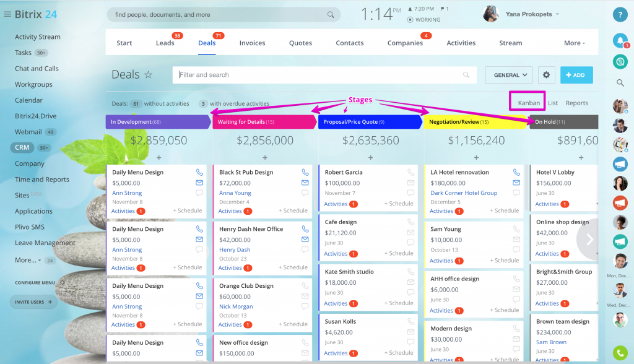This screenshot has height=364, width=634.
Task: Switch to the Invoices tab
Action: 253,43
